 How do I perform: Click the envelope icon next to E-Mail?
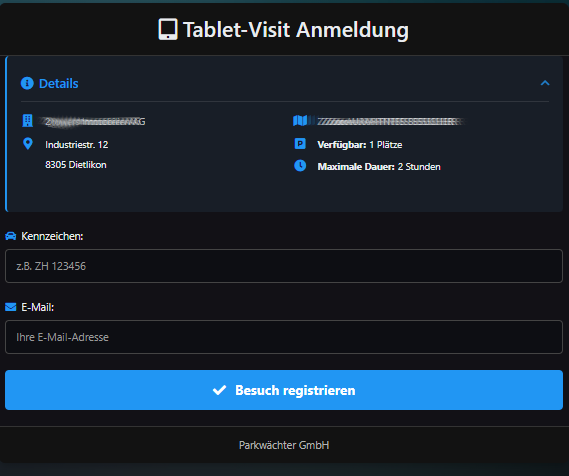tap(11, 307)
